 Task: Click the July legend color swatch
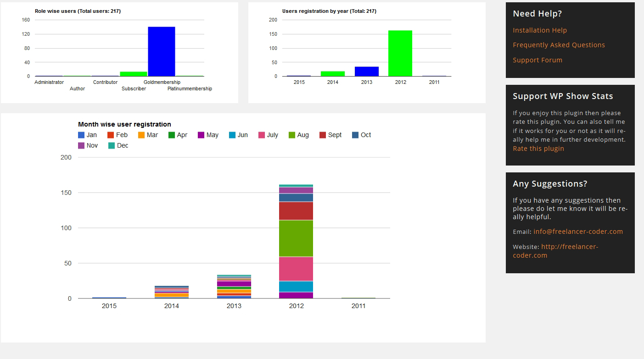[262, 135]
